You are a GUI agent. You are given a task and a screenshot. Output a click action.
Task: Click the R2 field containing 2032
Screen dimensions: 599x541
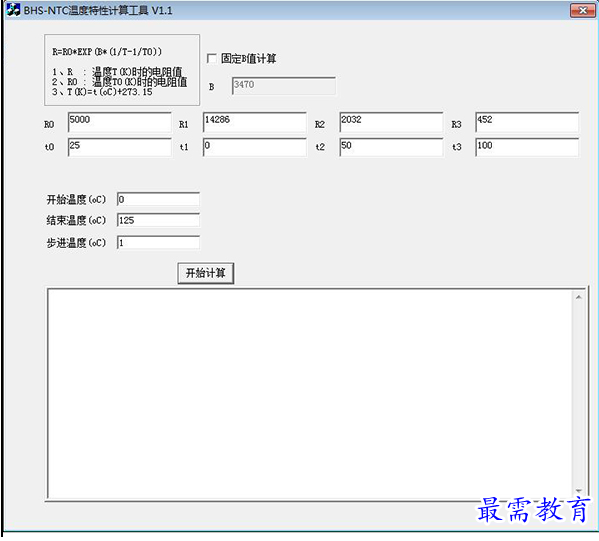point(391,122)
